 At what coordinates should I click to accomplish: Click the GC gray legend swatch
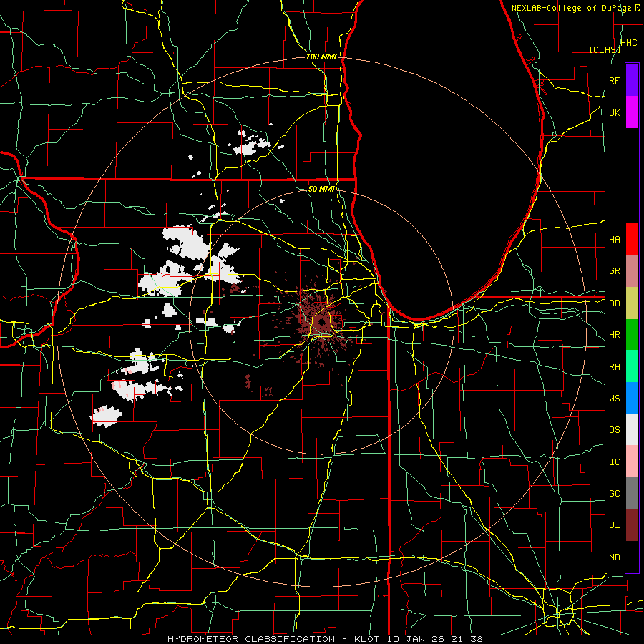coord(632,493)
